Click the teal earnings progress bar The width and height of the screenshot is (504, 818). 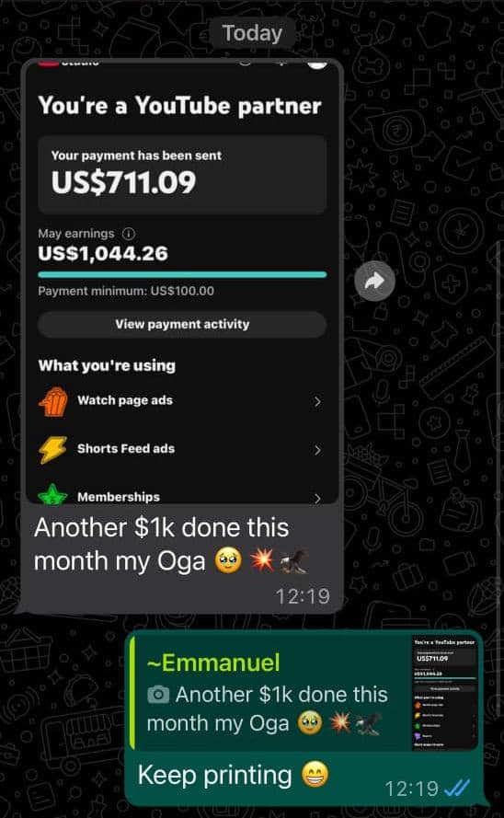(x=182, y=274)
